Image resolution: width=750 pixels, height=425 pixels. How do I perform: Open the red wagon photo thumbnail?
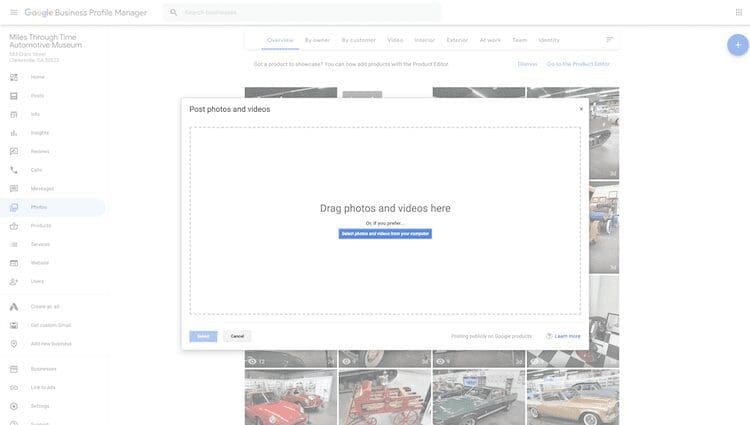tap(385, 397)
